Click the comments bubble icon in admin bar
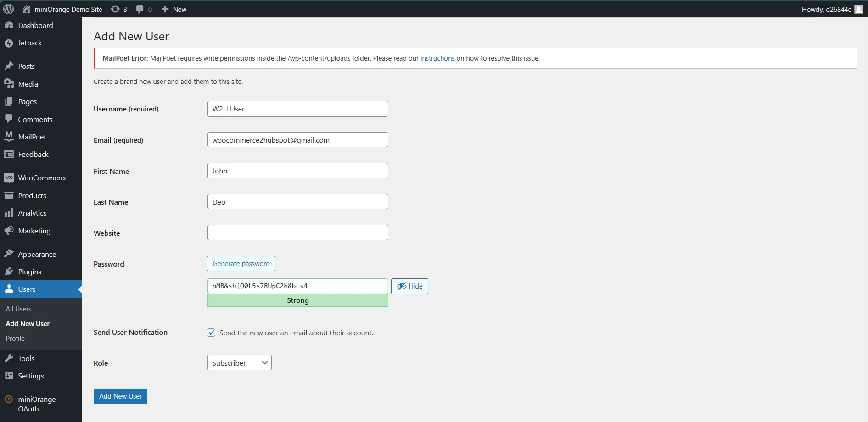The image size is (868, 422). (139, 9)
